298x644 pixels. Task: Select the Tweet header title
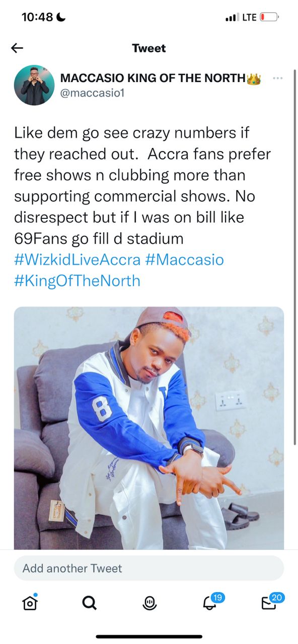148,48
